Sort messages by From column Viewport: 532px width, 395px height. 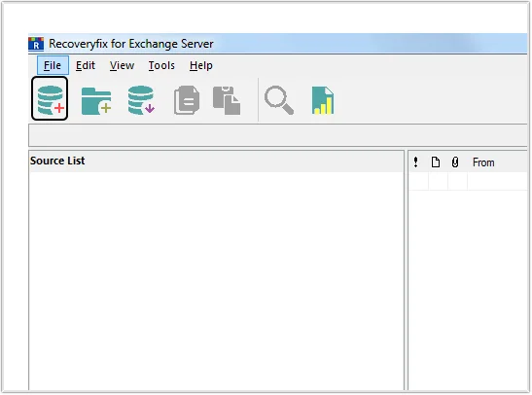pos(483,162)
